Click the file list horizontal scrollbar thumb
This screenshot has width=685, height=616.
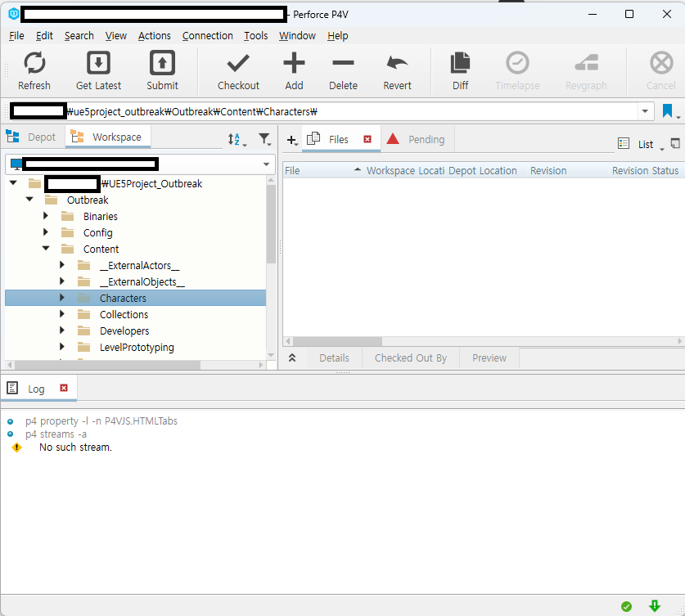[x=337, y=341]
